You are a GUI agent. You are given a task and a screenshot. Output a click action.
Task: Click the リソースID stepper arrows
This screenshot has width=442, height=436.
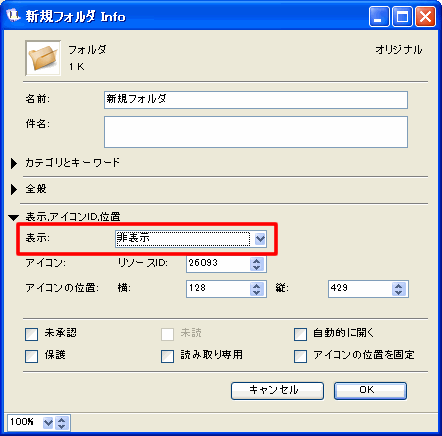tap(256, 264)
